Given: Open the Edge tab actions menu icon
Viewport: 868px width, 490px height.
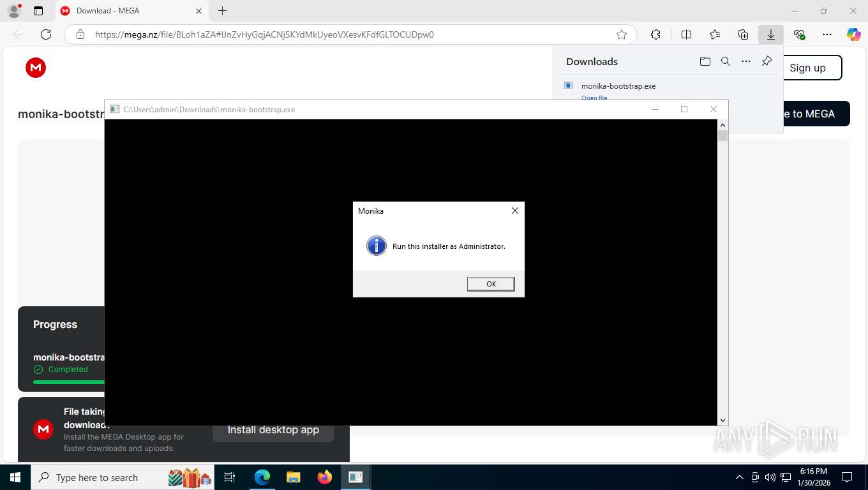Looking at the screenshot, I should (38, 11).
